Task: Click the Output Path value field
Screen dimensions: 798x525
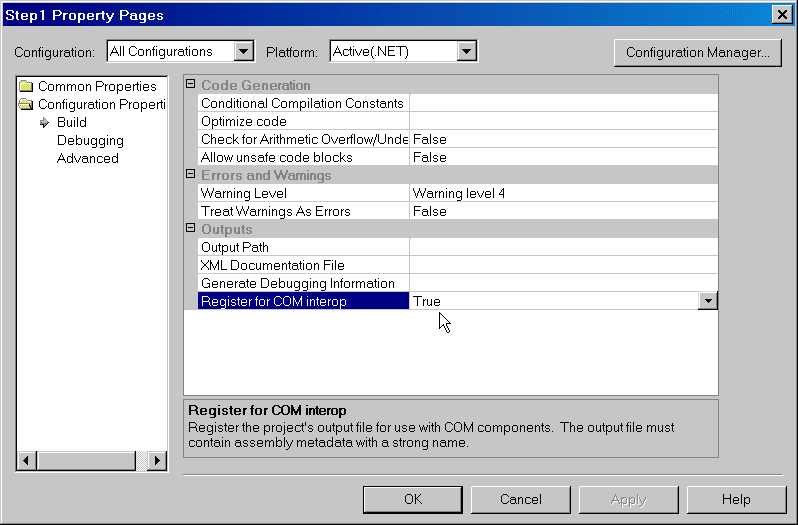Action: tap(562, 247)
